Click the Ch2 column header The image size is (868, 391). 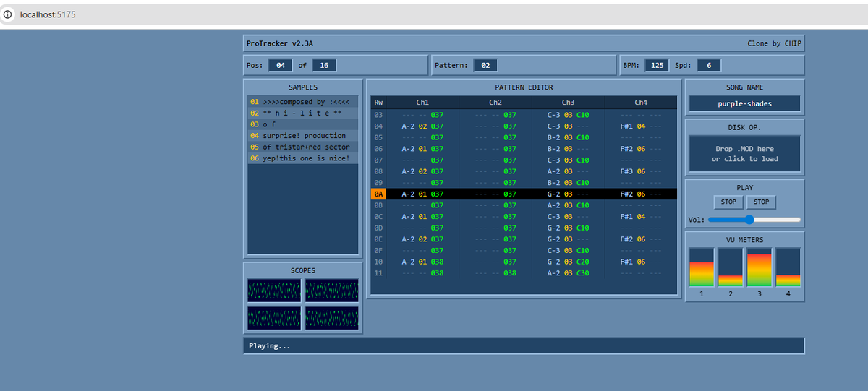pos(495,103)
